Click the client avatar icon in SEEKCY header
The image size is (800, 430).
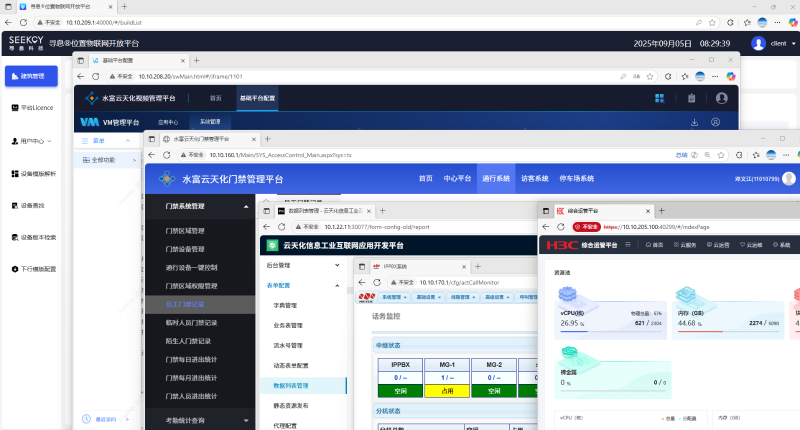[758, 43]
